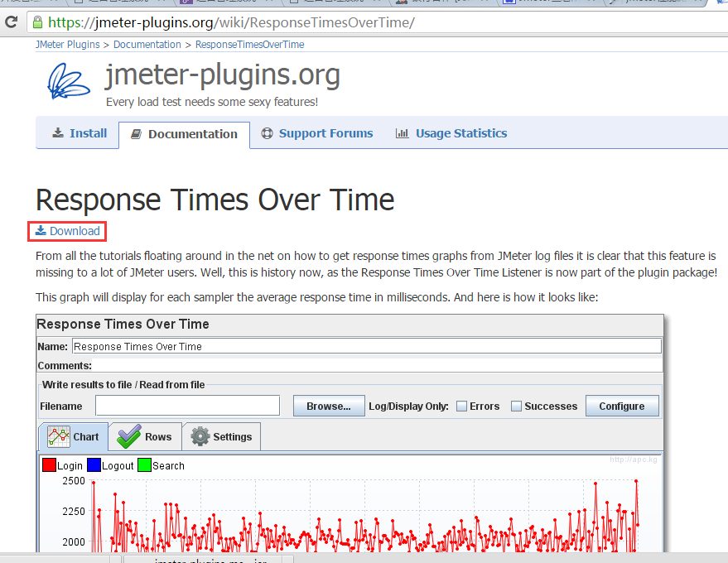Click the Filename input field

pos(187,406)
